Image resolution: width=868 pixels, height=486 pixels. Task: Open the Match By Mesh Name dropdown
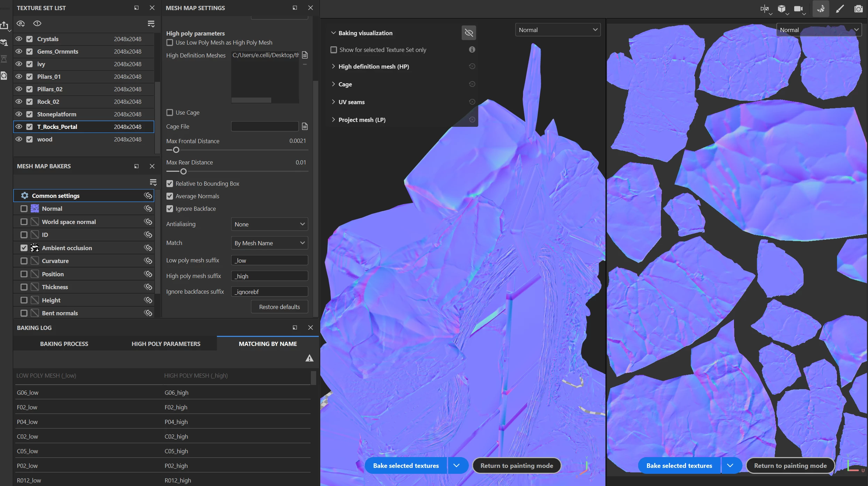click(x=269, y=243)
